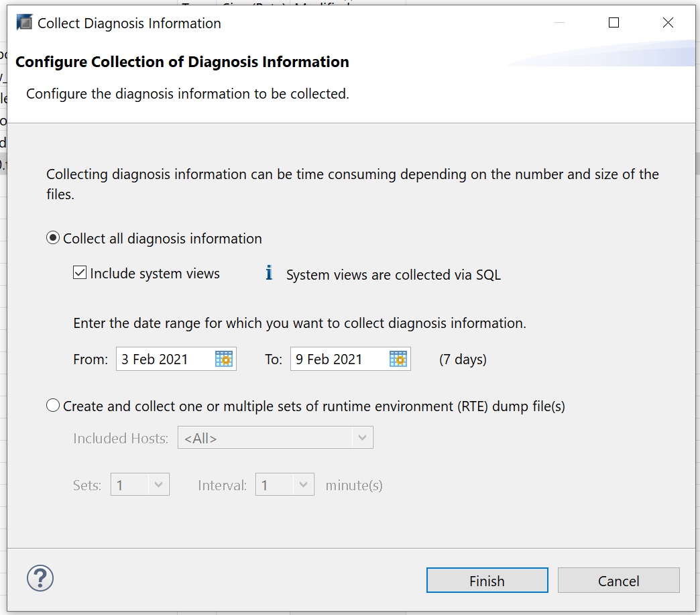
Task: Select the create RTE dump files option
Action: 53,406
